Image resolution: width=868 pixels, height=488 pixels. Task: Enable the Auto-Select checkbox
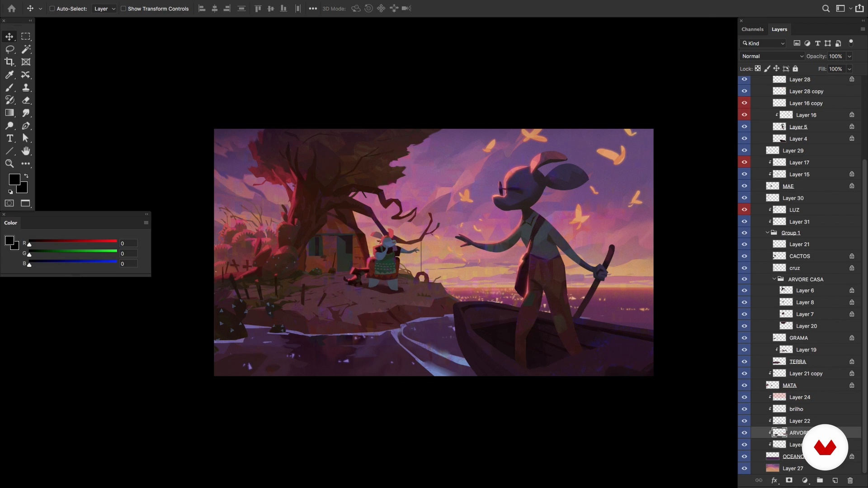pyautogui.click(x=52, y=9)
